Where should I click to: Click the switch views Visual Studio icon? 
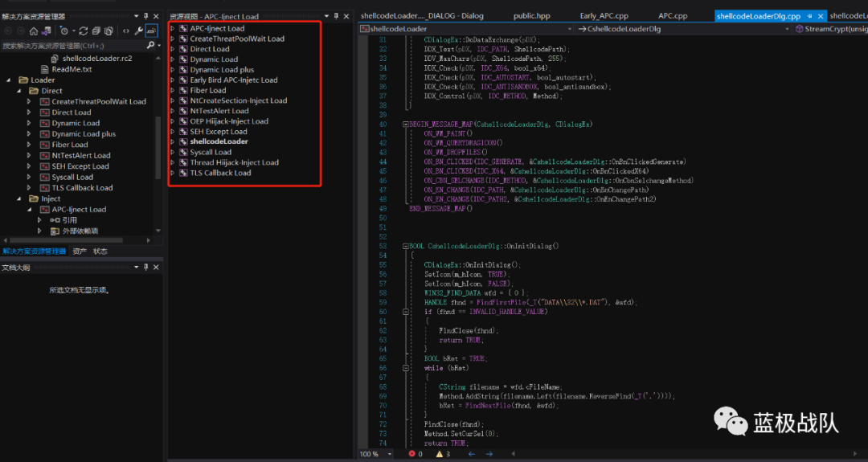47,31
